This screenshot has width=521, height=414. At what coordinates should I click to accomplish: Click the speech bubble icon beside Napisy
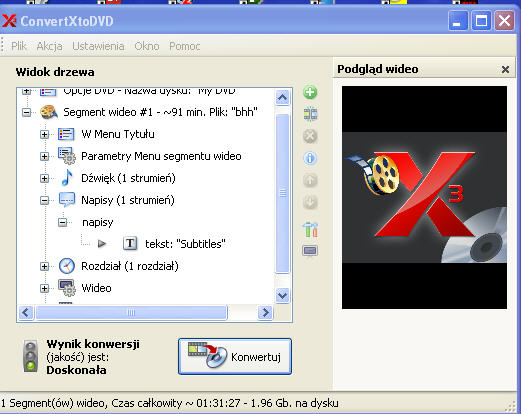click(x=67, y=200)
